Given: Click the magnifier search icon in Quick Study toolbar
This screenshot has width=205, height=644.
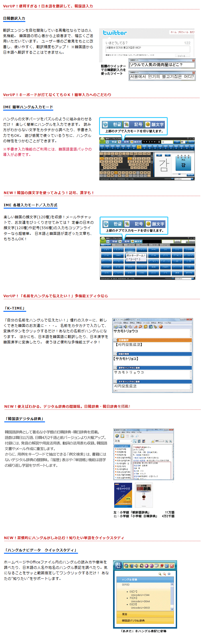Looking at the screenshot, I should pyautogui.click(x=126, y=566).
